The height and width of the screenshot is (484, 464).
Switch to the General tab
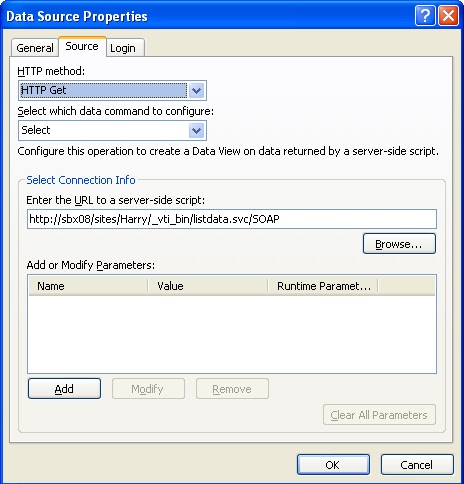pos(35,48)
